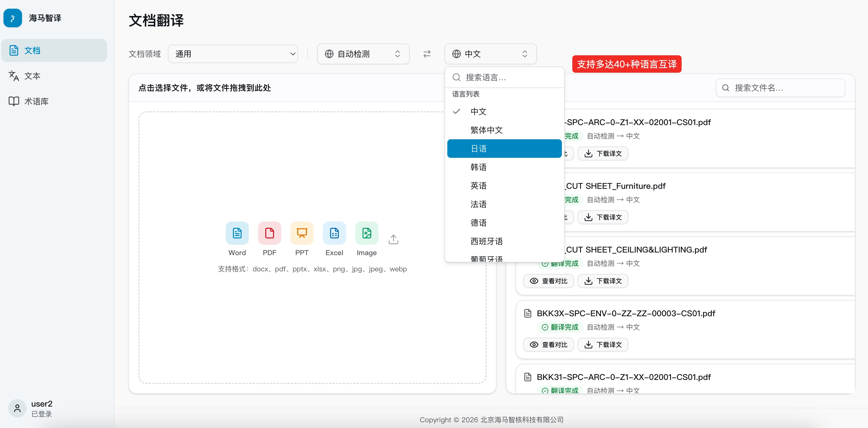Viewport: 868px width, 428px height.
Task: Click the PDF file type icon
Action: click(x=270, y=233)
